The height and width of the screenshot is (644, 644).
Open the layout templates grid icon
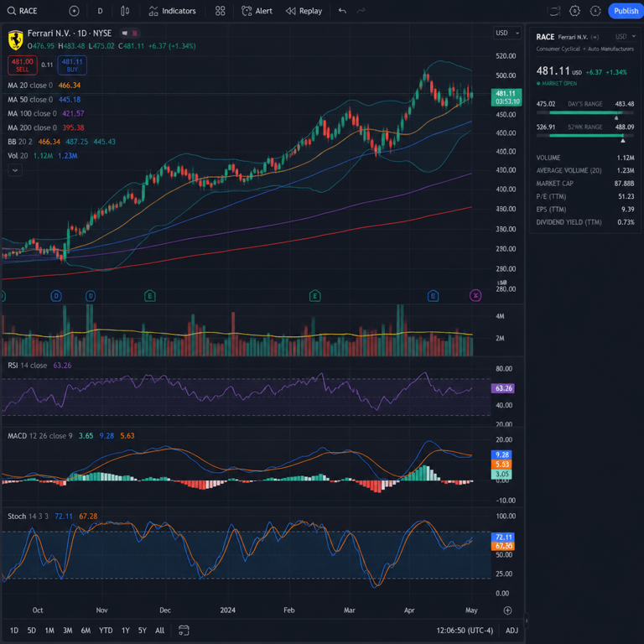(x=221, y=11)
